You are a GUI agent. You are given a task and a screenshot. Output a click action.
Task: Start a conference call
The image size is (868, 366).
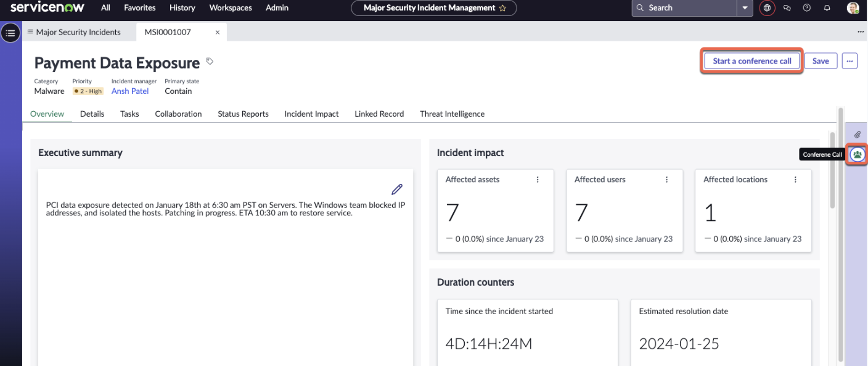pyautogui.click(x=752, y=61)
